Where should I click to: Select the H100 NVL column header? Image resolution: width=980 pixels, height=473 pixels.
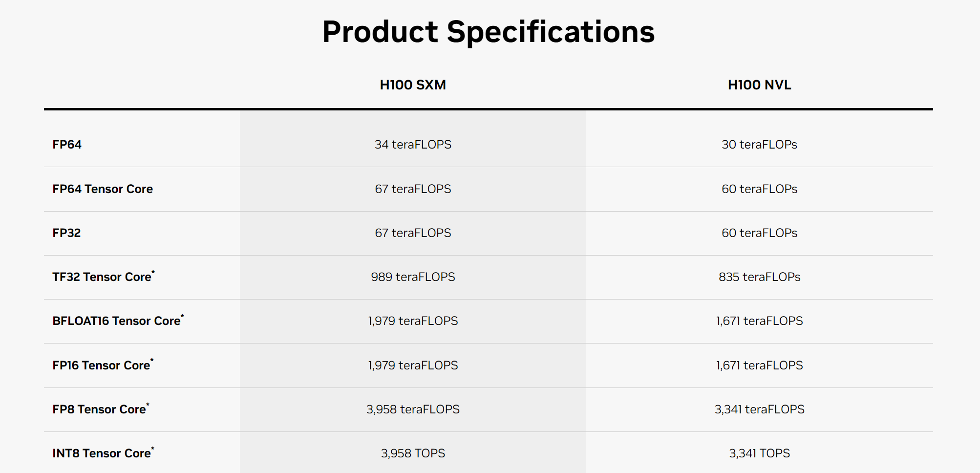click(759, 85)
